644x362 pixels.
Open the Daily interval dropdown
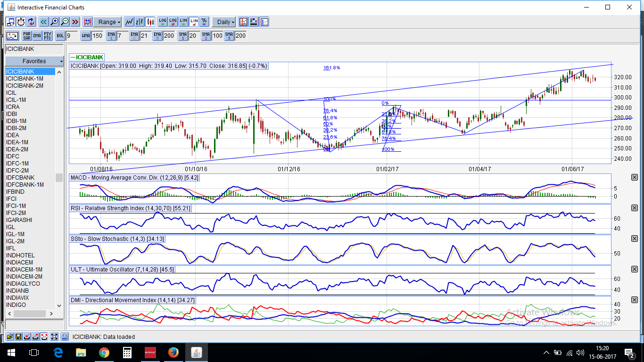point(224,22)
